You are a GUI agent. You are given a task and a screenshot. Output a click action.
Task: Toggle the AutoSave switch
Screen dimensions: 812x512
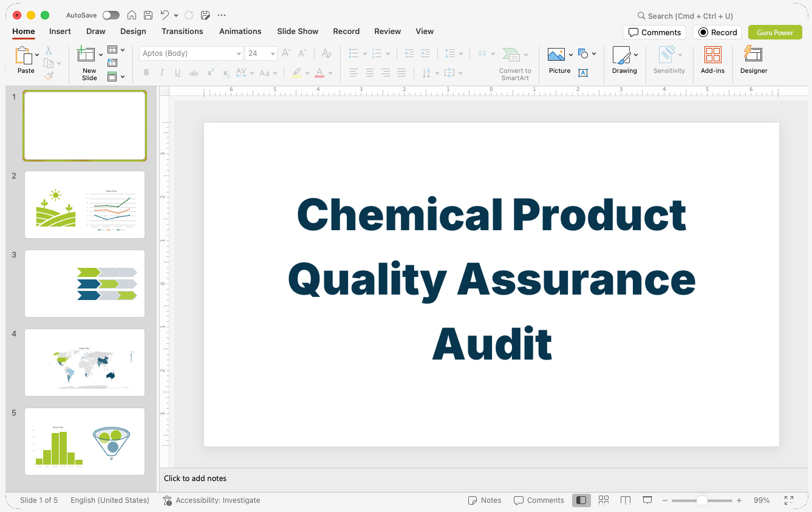(111, 15)
